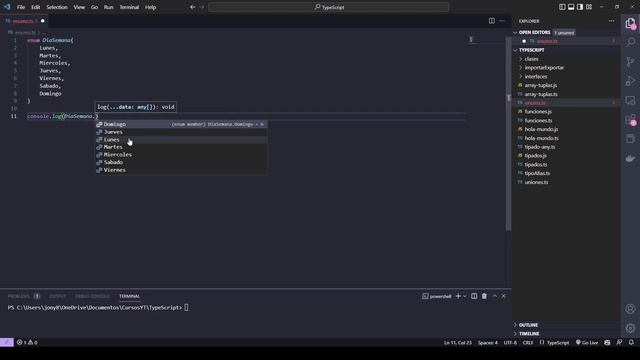This screenshot has height=360, width=640.
Task: Click the editor vertical scrollbar
Action: pyautogui.click(x=509, y=133)
